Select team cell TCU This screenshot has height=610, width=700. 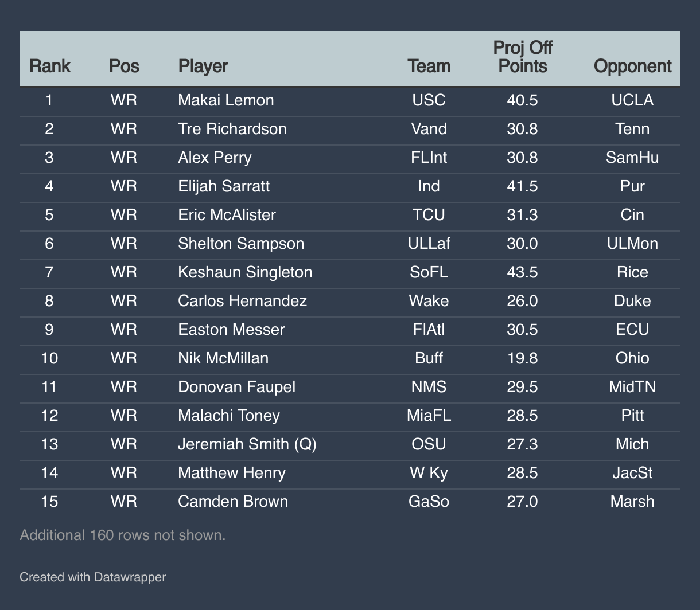tap(429, 215)
